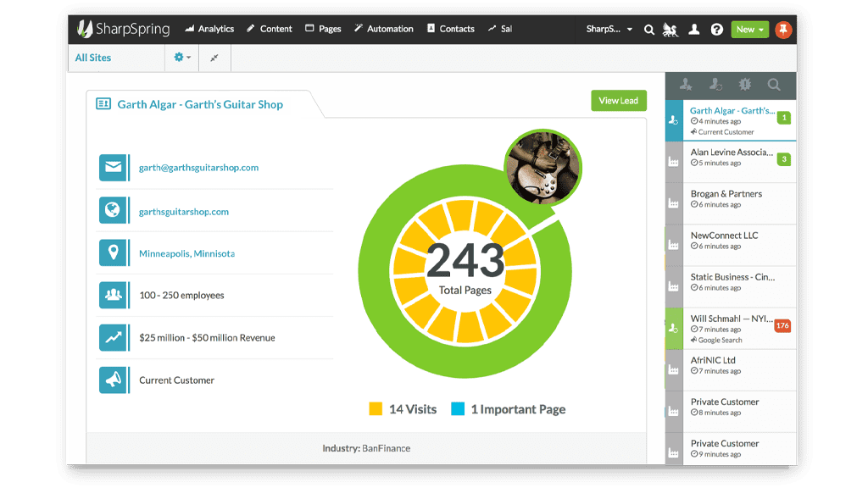Click the search magnifier in top navigation
Screen dimensions: 868x488
click(648, 30)
